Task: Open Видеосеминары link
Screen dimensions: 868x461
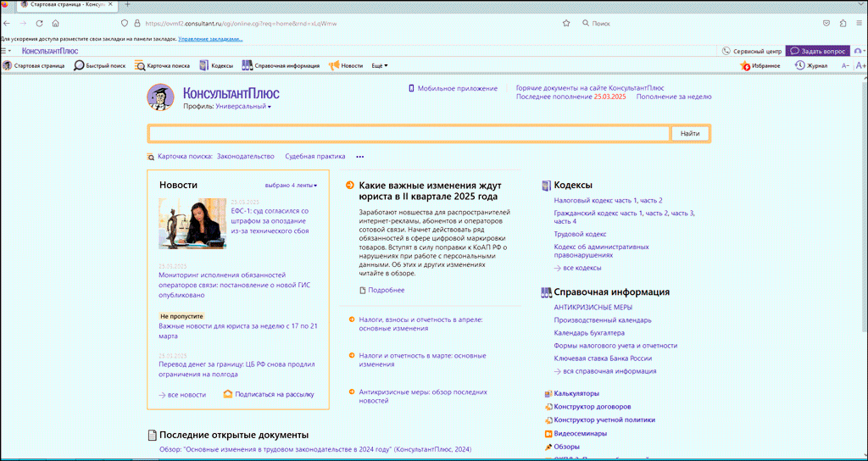Action: coord(576,433)
